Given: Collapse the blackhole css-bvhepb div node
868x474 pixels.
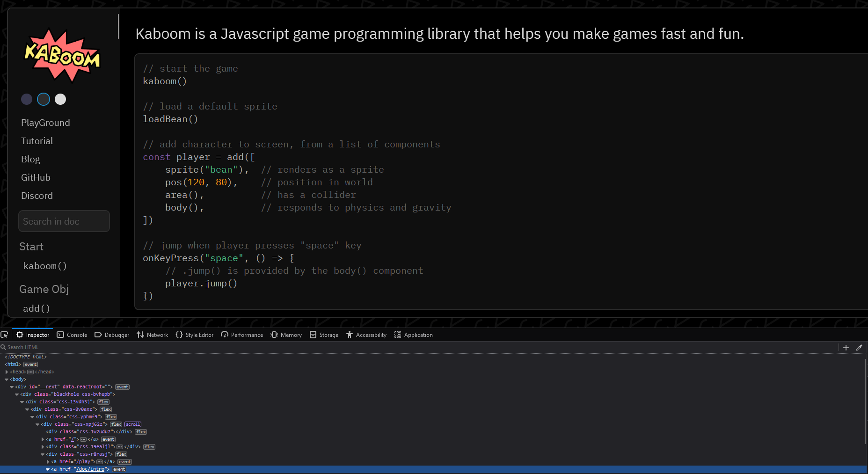Looking at the screenshot, I should point(17,394).
